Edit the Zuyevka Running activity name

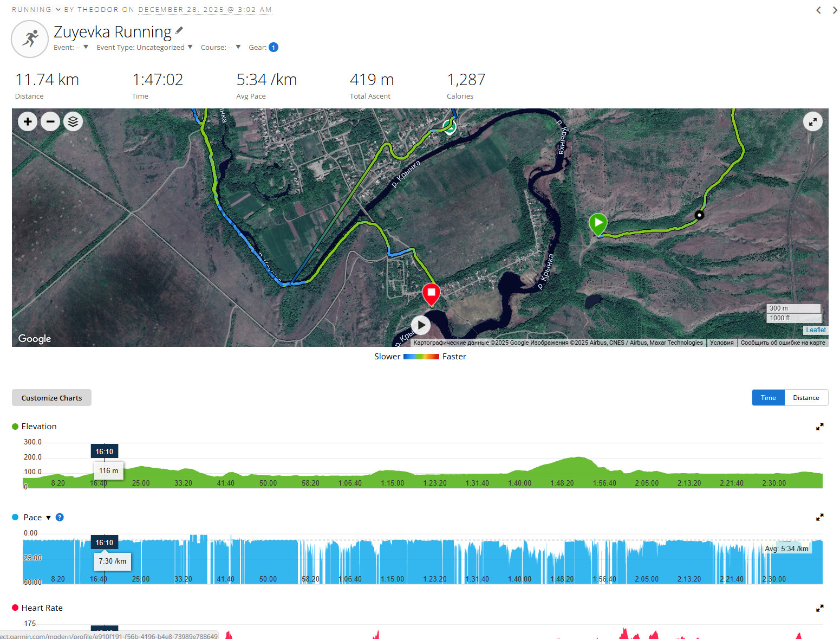coord(179,30)
